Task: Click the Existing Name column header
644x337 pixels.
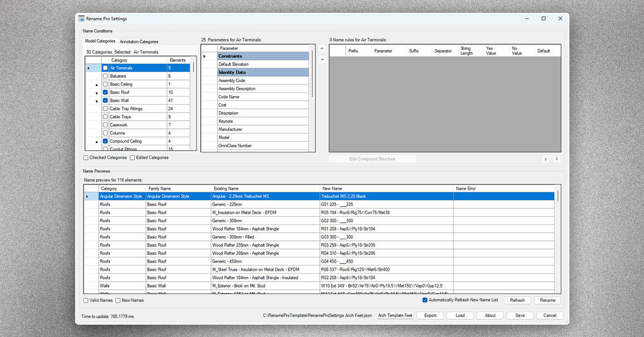Action: tap(265, 189)
